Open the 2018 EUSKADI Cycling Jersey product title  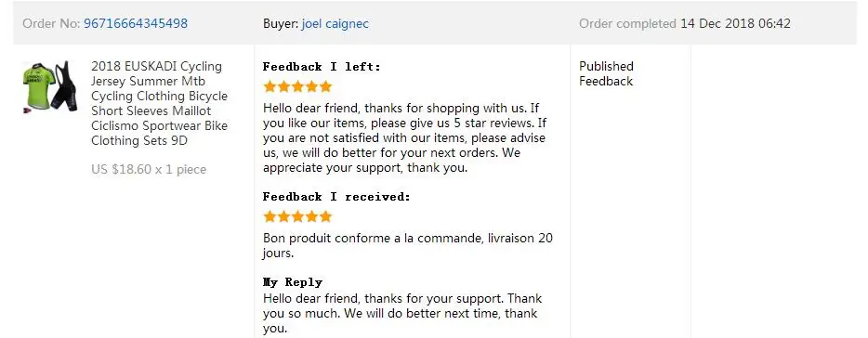point(160,103)
